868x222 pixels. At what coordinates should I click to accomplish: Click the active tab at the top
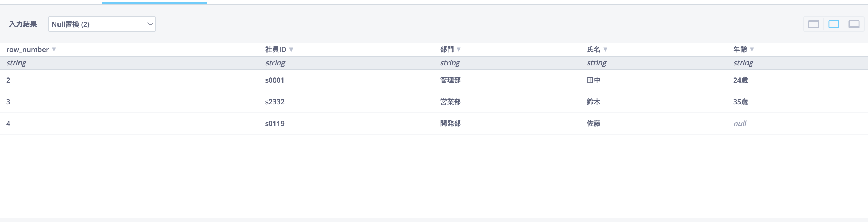(154, 2)
